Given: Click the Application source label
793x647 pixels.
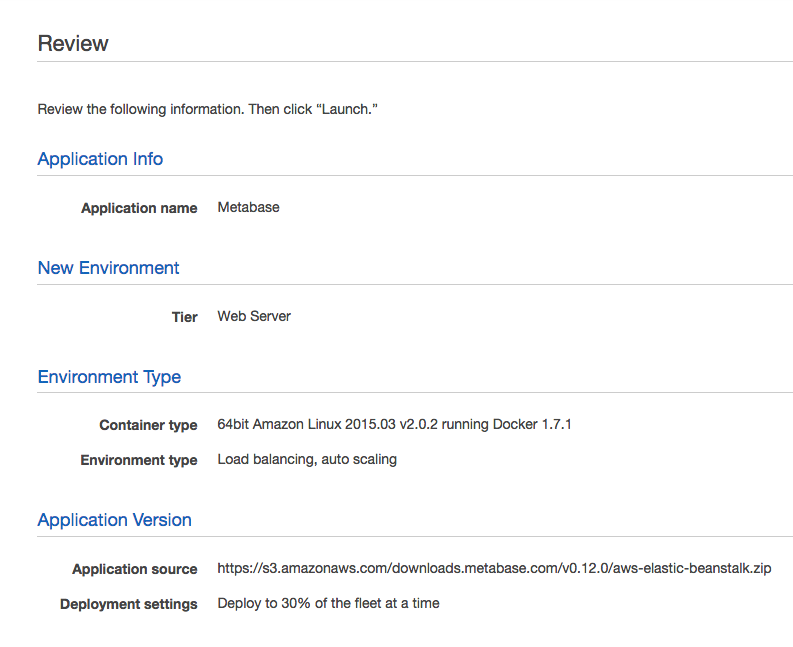Looking at the screenshot, I should (x=135, y=569).
